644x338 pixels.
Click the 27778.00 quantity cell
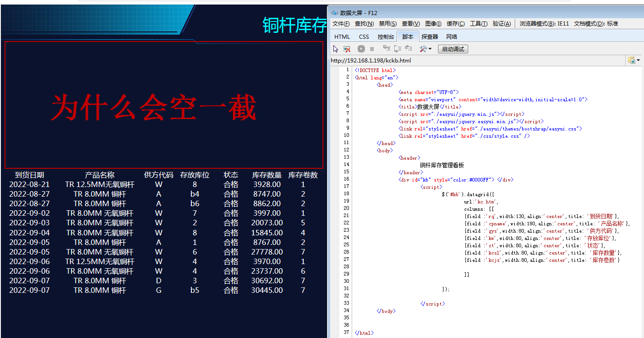267,252
